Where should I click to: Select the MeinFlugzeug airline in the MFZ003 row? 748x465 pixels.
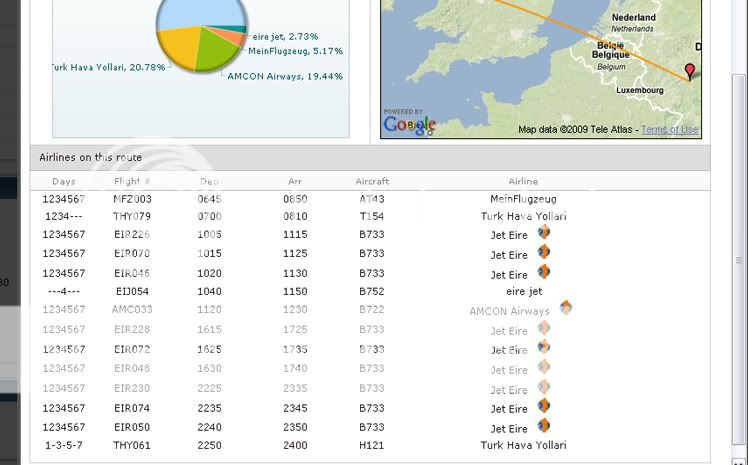coord(523,199)
